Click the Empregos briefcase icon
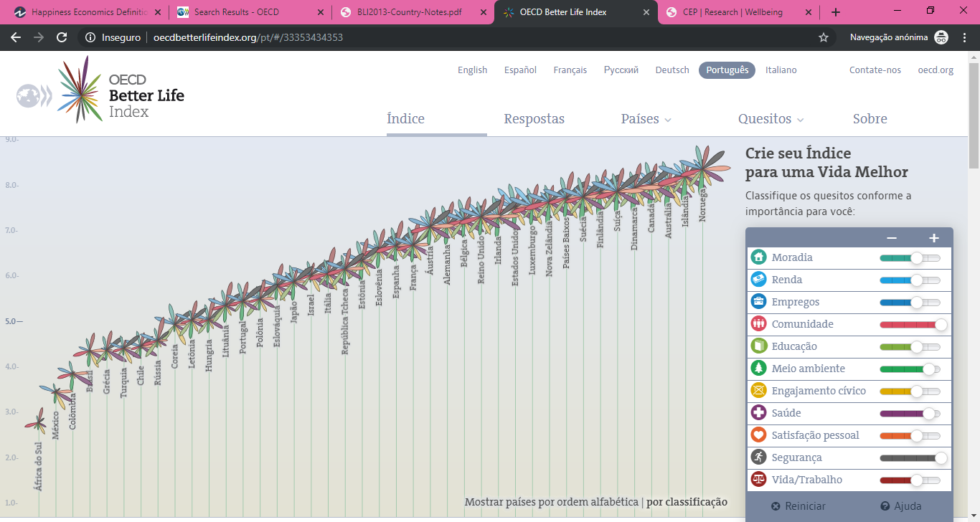The height and width of the screenshot is (522, 980). click(x=758, y=302)
